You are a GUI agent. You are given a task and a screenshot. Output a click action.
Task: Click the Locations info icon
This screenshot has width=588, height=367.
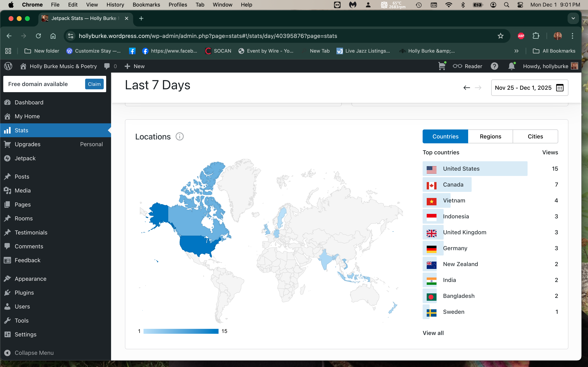(179, 137)
